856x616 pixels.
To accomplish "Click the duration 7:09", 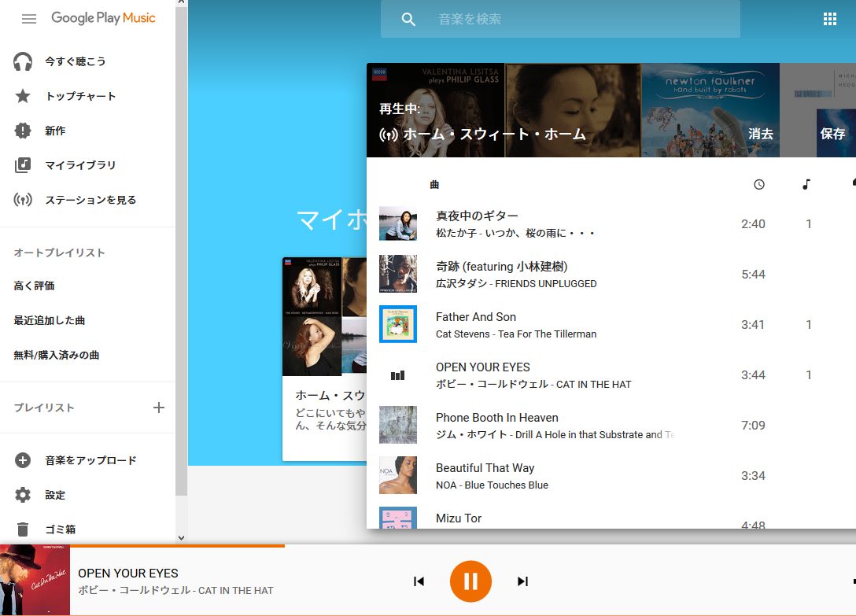I will click(754, 426).
